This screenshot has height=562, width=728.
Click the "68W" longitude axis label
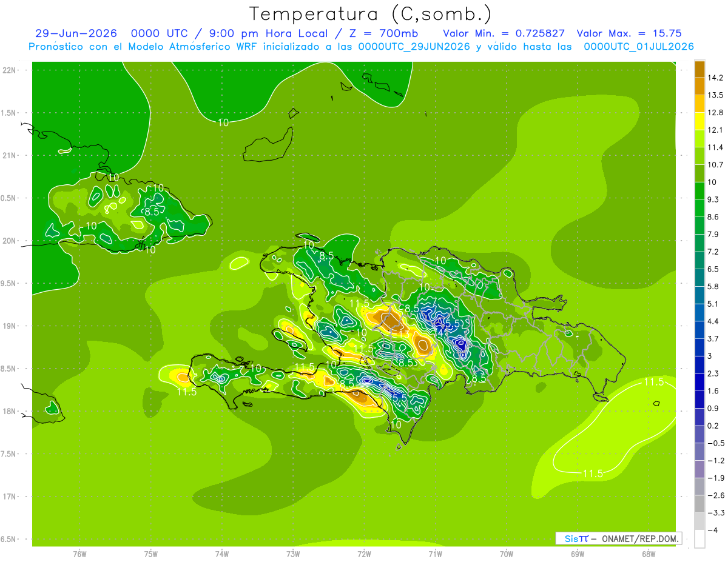click(x=649, y=554)
